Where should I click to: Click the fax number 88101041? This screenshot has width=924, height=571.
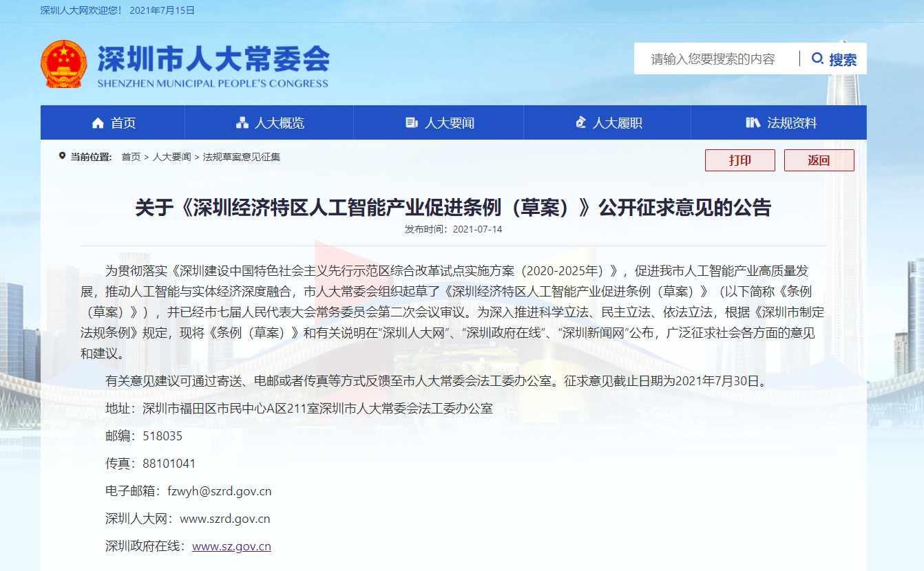pos(169,464)
